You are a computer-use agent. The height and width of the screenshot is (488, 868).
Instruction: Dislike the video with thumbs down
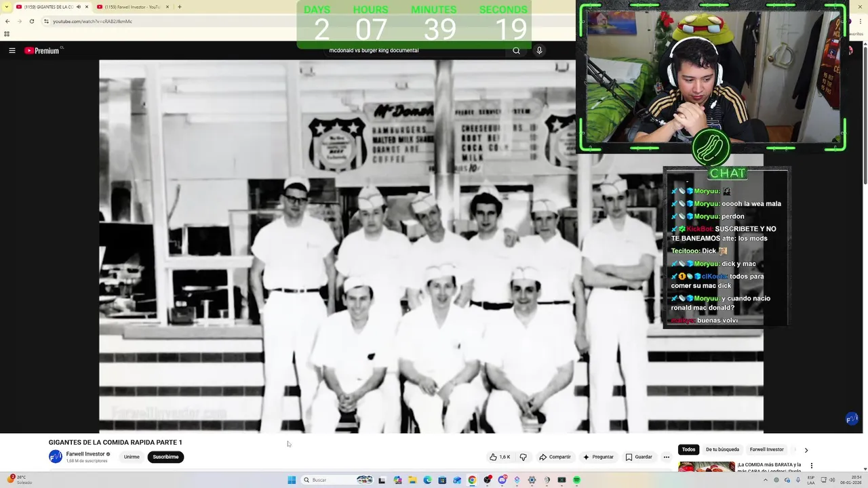(x=523, y=457)
